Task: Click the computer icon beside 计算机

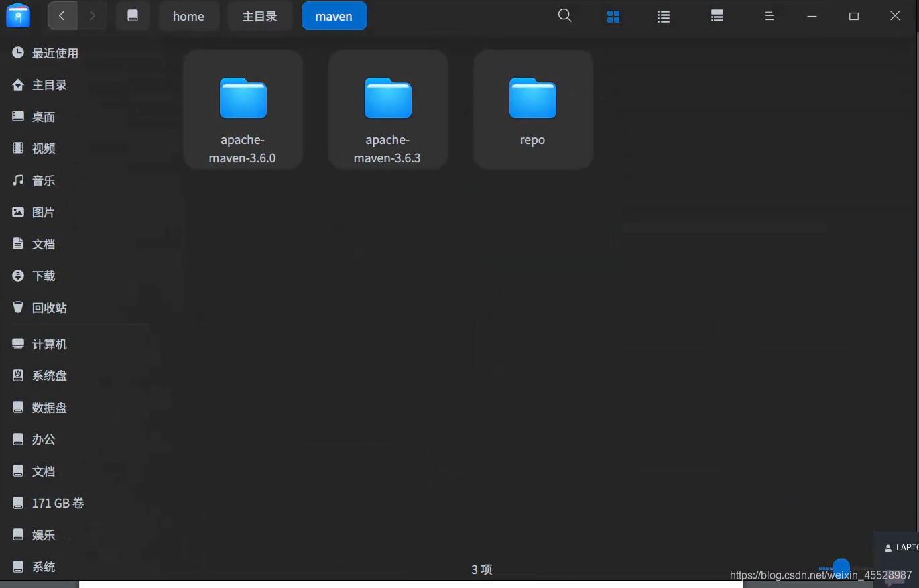Action: (x=18, y=343)
